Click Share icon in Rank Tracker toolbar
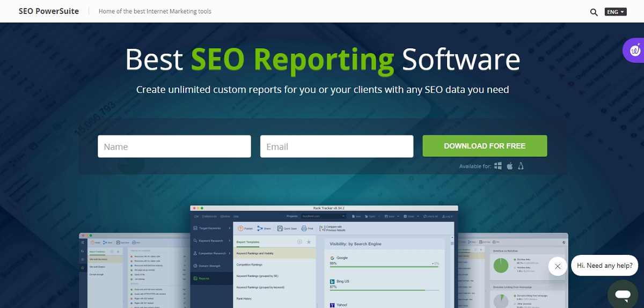 pyautogui.click(x=260, y=229)
